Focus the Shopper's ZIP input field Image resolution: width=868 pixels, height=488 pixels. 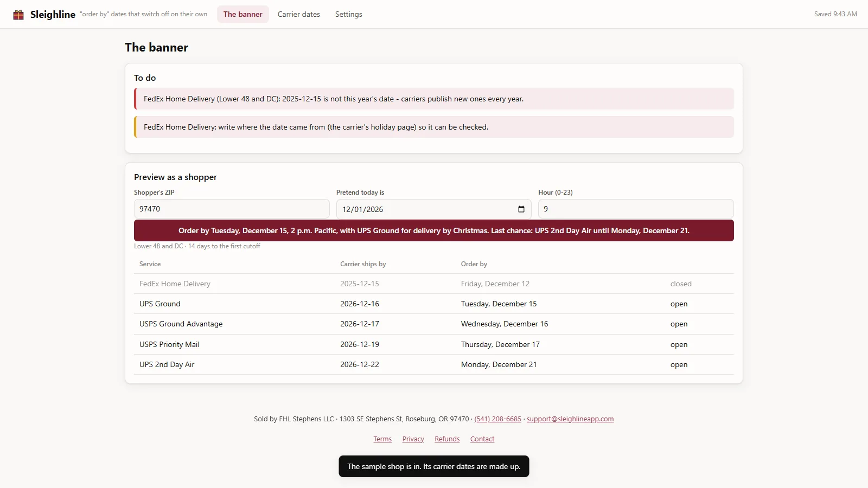[232, 209]
